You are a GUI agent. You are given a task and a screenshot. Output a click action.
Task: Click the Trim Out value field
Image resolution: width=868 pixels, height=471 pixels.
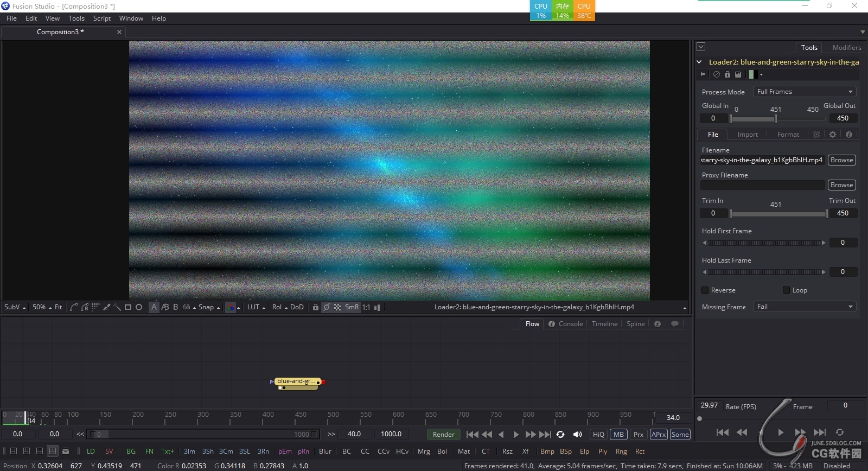click(843, 213)
